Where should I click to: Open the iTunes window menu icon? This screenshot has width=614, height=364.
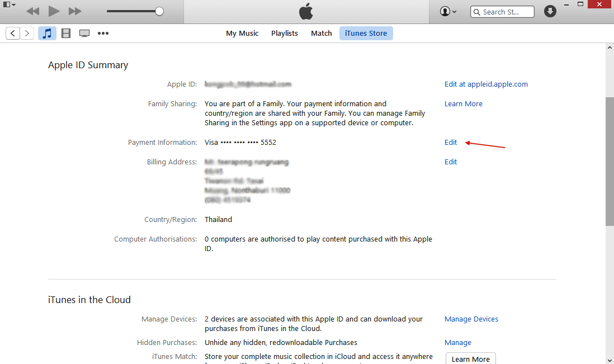pos(9,4)
